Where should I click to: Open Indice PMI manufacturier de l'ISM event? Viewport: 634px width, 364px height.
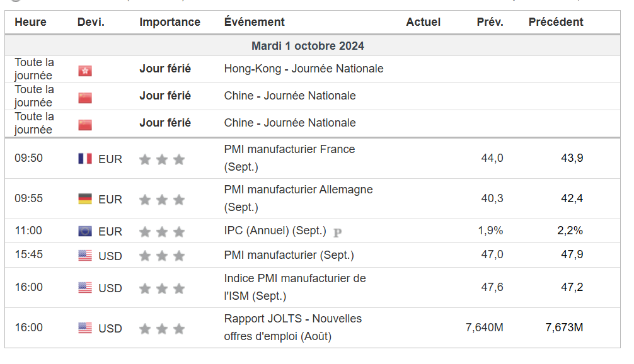(x=295, y=287)
